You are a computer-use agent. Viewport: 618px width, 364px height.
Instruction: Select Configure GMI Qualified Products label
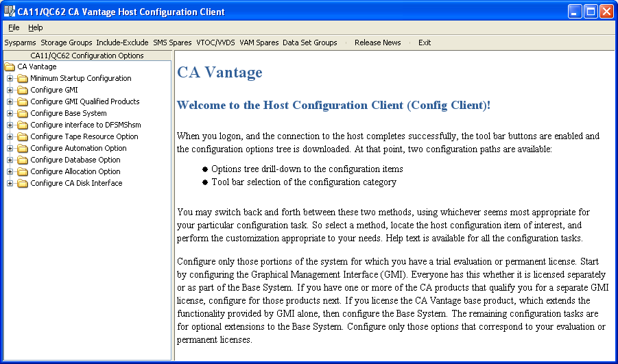coord(85,101)
